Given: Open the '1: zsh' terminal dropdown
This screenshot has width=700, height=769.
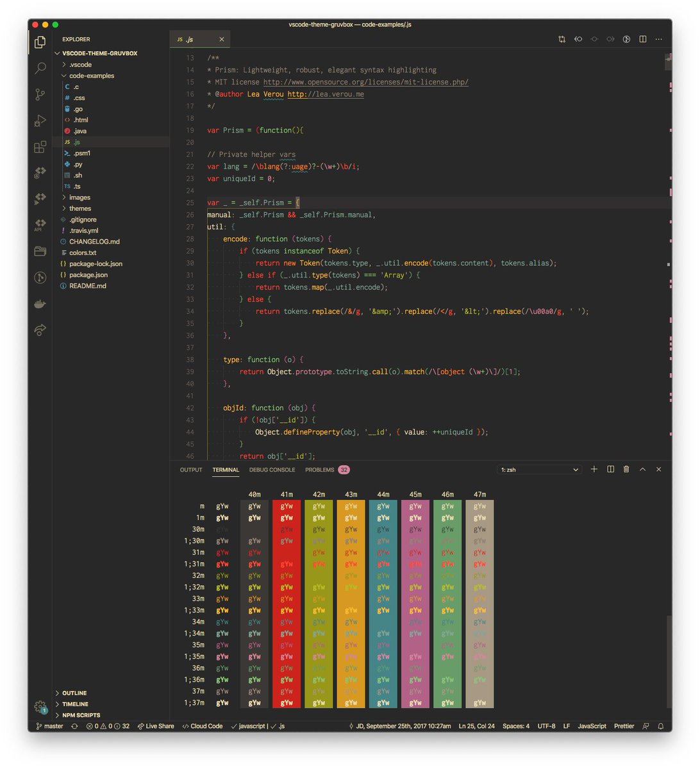Looking at the screenshot, I should 539,470.
